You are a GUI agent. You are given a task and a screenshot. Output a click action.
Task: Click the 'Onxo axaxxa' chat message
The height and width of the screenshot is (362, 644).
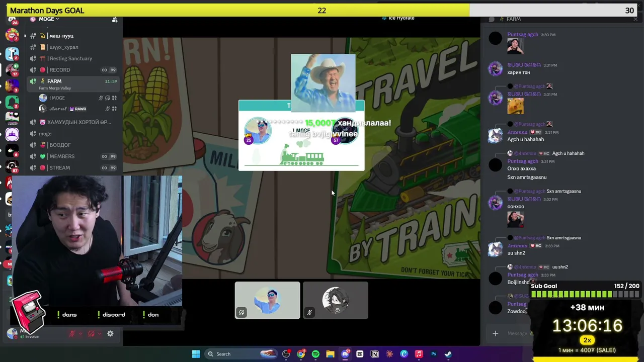coord(522,169)
